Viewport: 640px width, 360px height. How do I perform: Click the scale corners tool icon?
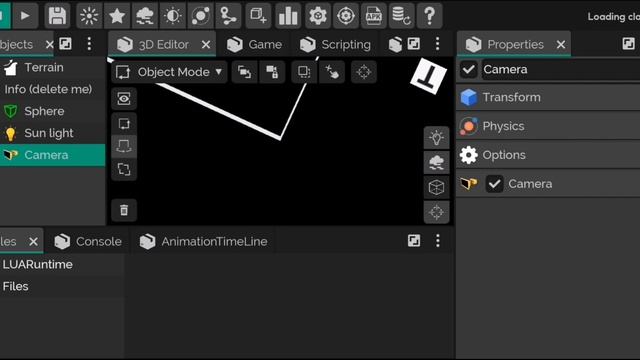[124, 169]
